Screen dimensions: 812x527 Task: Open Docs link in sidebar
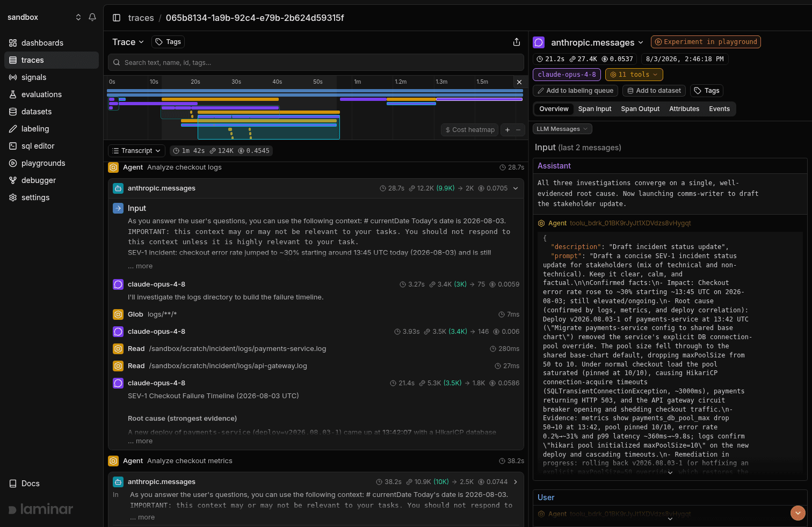coord(25,484)
